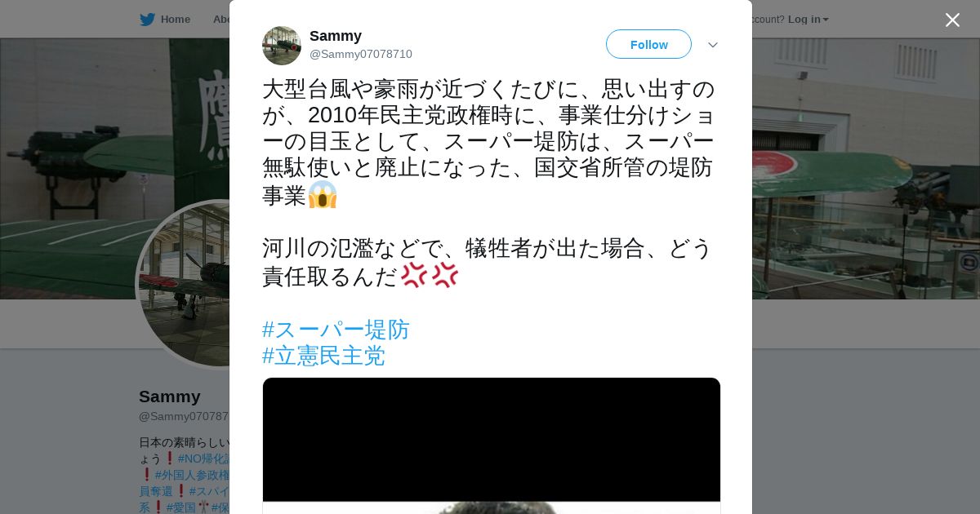The width and height of the screenshot is (980, 514).
Task: Select the About item in top navigation
Action: [221, 20]
